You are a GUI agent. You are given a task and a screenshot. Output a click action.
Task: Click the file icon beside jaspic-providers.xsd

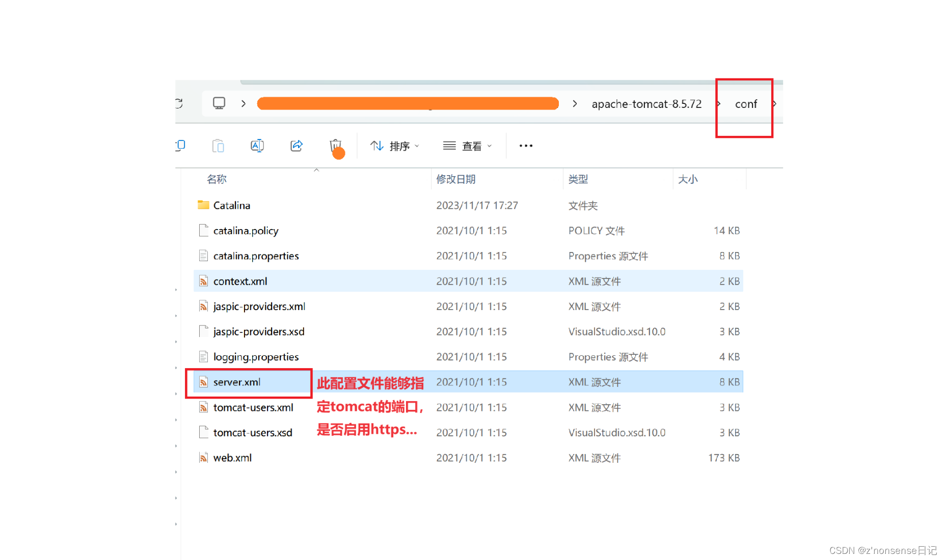(203, 331)
